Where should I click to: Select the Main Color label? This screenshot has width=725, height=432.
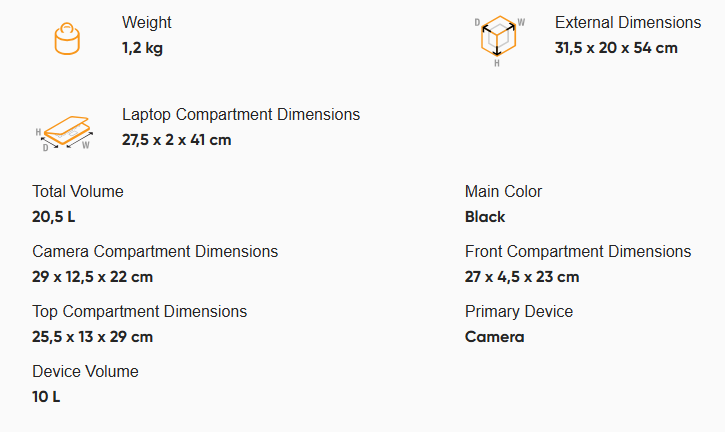click(x=503, y=191)
